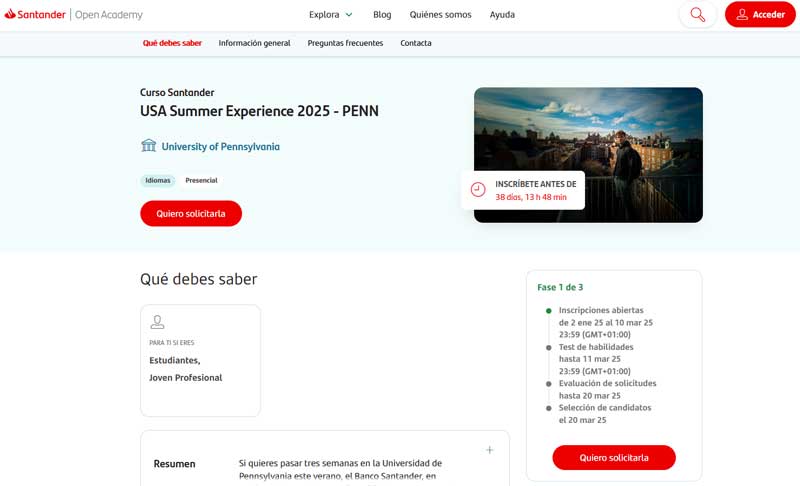Image resolution: width=800 pixels, height=486 pixels.
Task: Switch to Información general tab
Action: [254, 43]
